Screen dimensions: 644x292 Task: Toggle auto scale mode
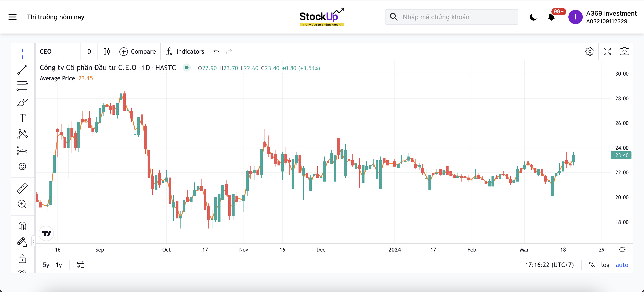click(x=622, y=265)
